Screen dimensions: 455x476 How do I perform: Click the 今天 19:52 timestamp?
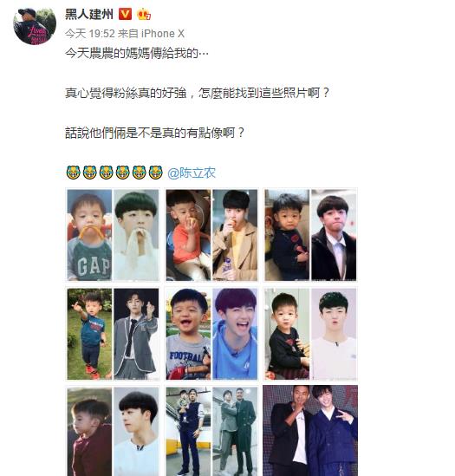pos(90,34)
